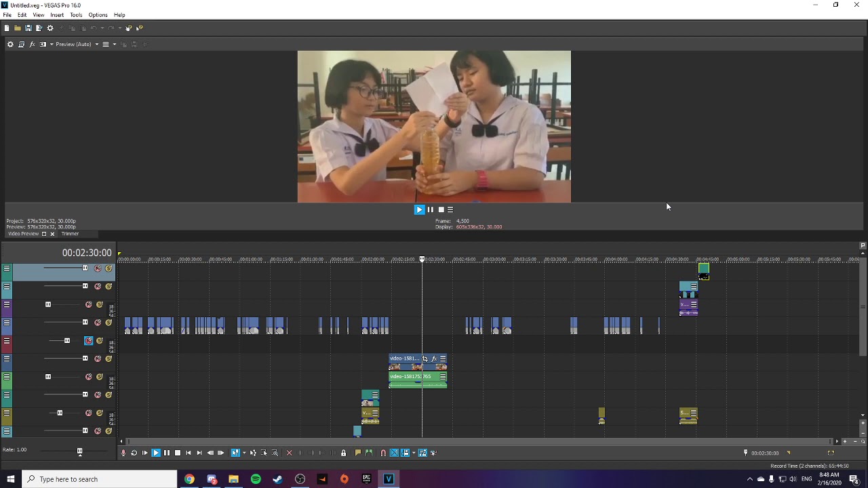Select the Selection Edit tool

(x=264, y=453)
